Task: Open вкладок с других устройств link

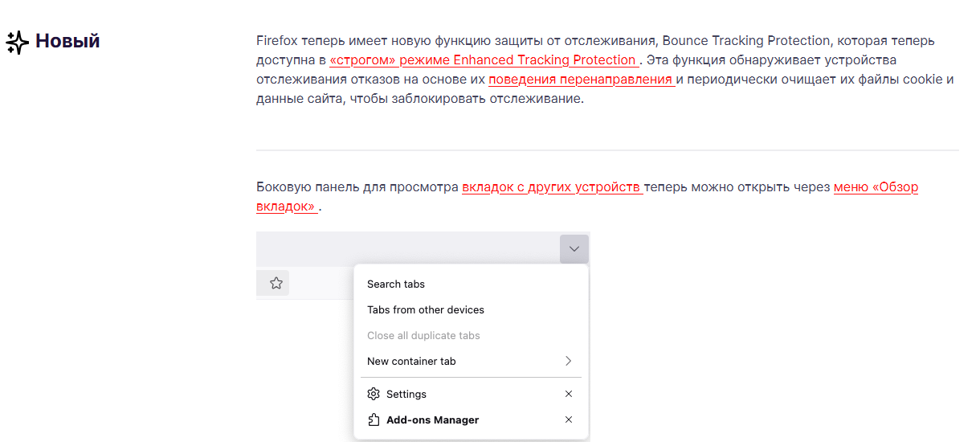Action: coord(553,187)
